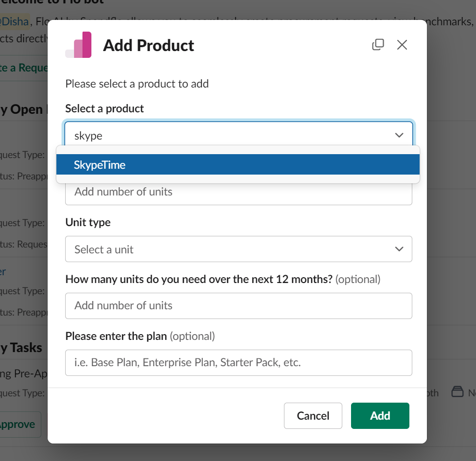Click the plan name input field
This screenshot has height=461, width=476.
pos(238,363)
